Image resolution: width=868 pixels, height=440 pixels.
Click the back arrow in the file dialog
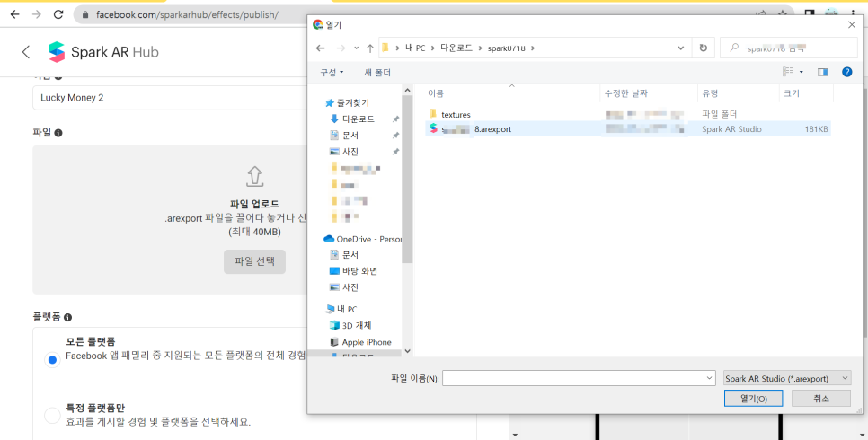tap(320, 48)
